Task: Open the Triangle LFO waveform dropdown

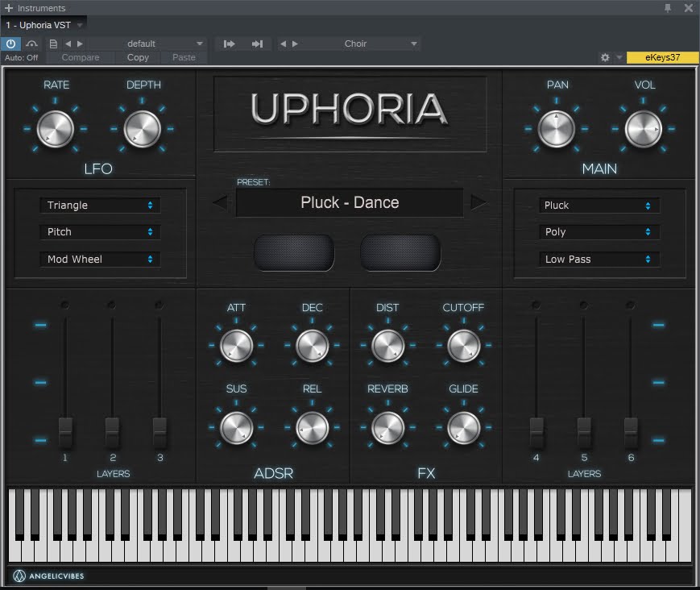Action: click(100, 206)
